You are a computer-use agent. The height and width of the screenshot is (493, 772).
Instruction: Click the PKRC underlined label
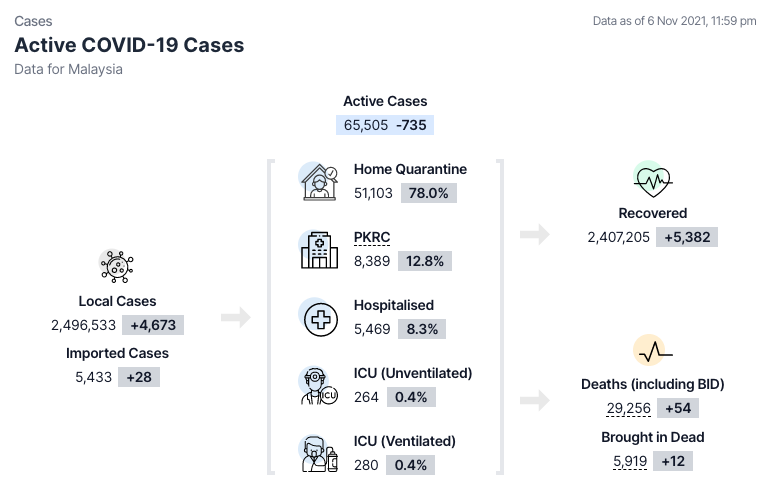(372, 237)
